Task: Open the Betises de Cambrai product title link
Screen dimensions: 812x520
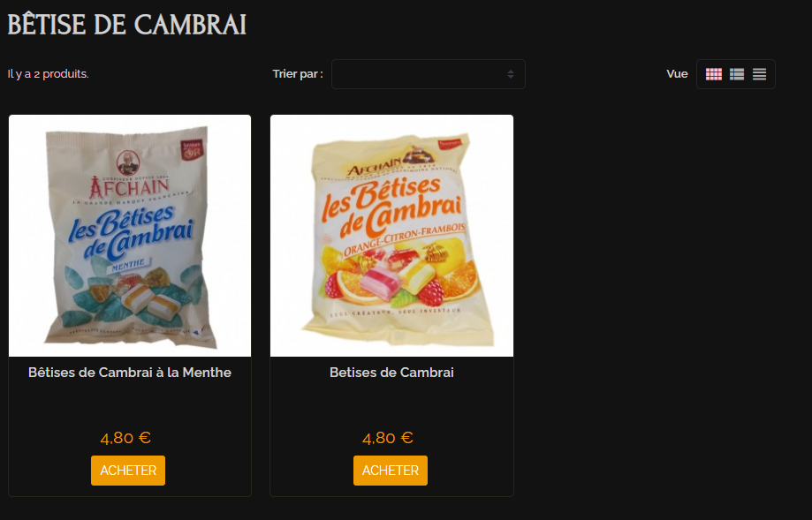Action: tap(391, 373)
